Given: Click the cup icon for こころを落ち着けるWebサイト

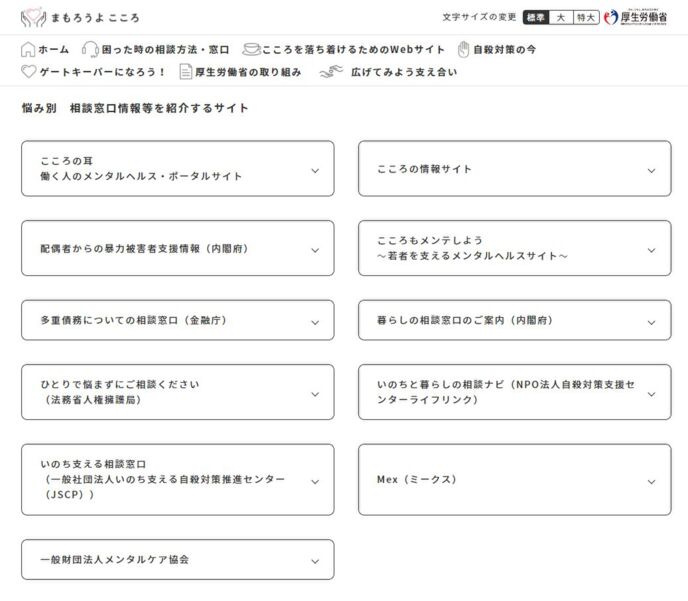Looking at the screenshot, I should (x=251, y=49).
